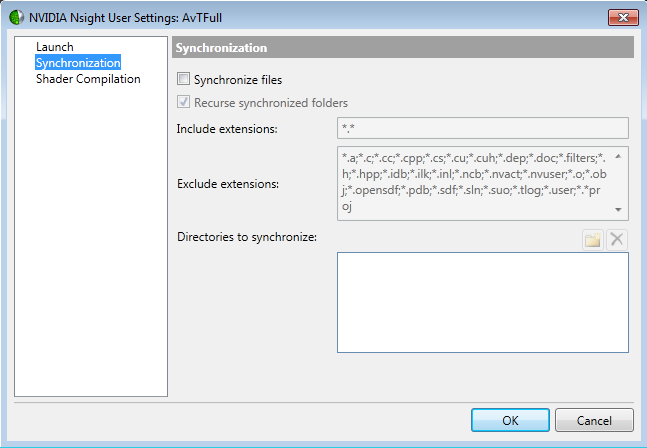This screenshot has width=647, height=448.
Task: Click the Exclude extensions label
Action: (228, 184)
